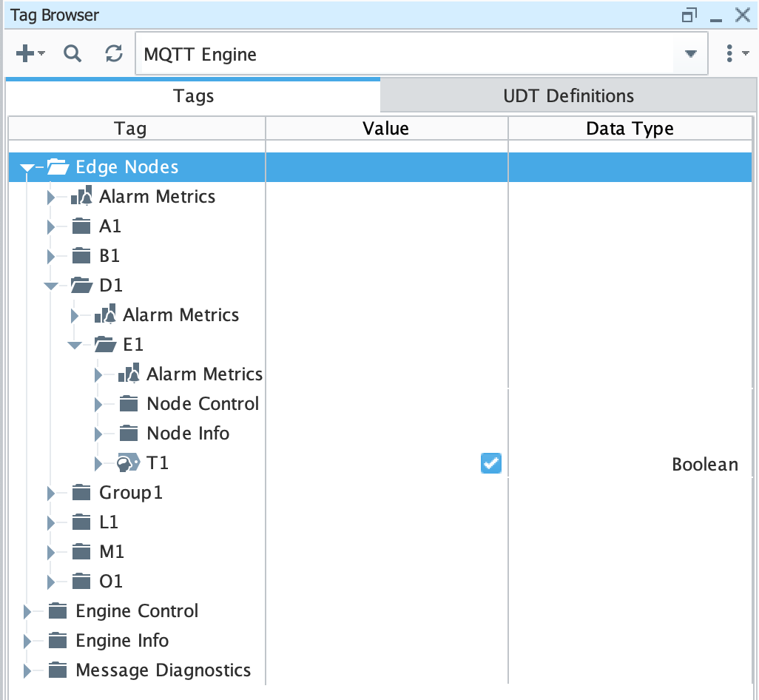Viewport: 759px width, 700px height.
Task: Collapse the E1 folder node
Action: coord(75,345)
